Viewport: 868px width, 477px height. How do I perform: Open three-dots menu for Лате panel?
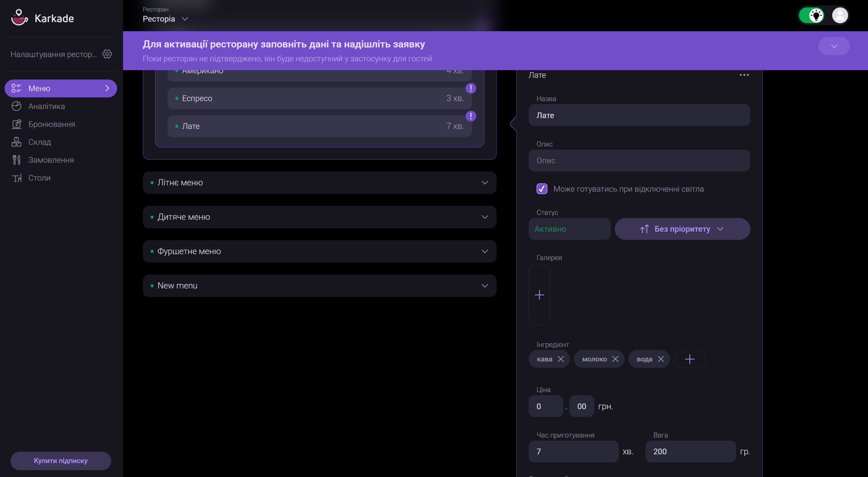[744, 75]
